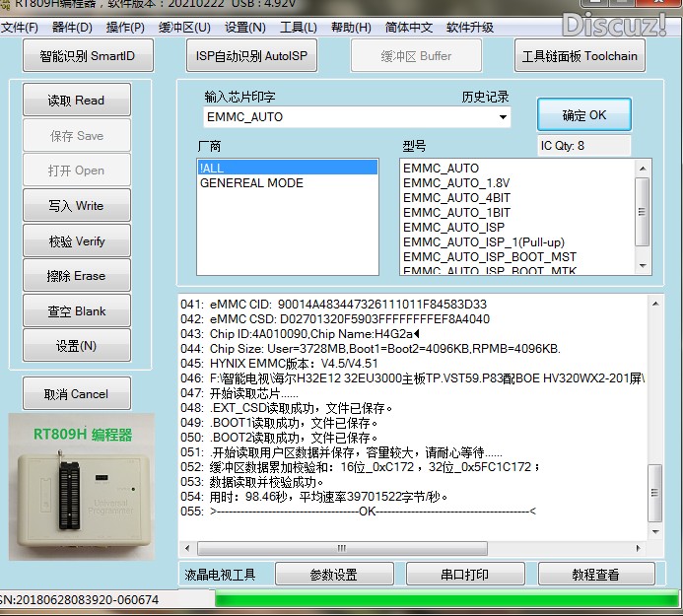The image size is (683, 616).
Task: Click the green progress bar
Action: tap(444, 599)
